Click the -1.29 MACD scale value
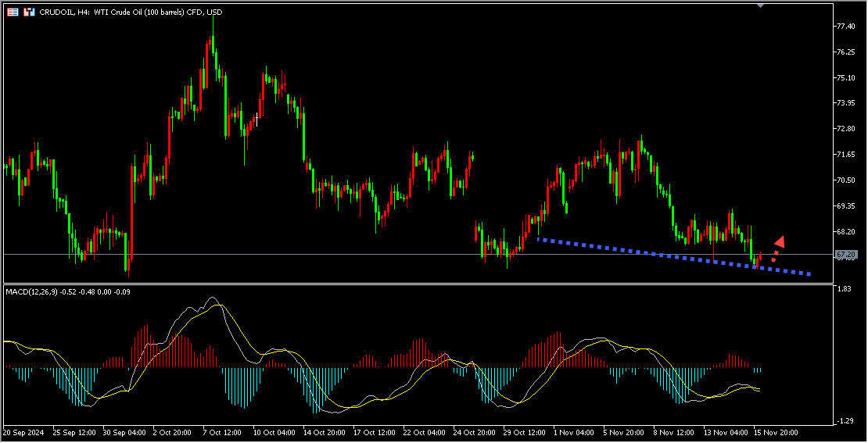Screen dimensions: 868x443 [843, 421]
